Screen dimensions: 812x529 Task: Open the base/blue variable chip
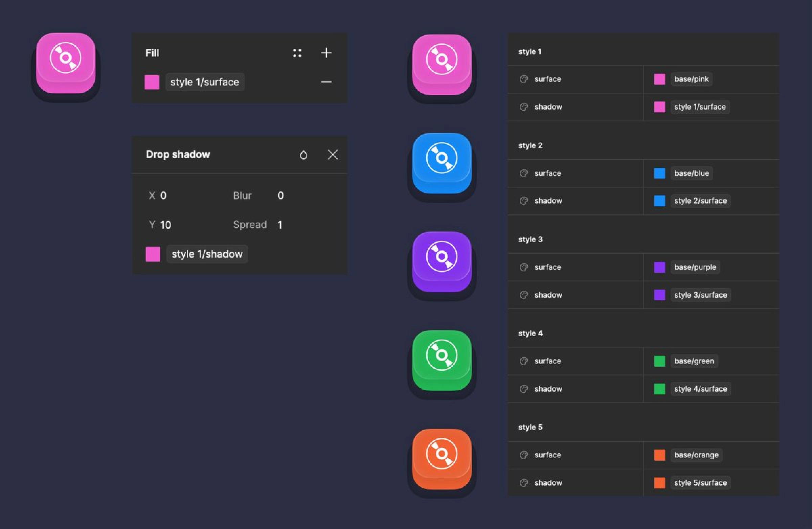(x=692, y=173)
